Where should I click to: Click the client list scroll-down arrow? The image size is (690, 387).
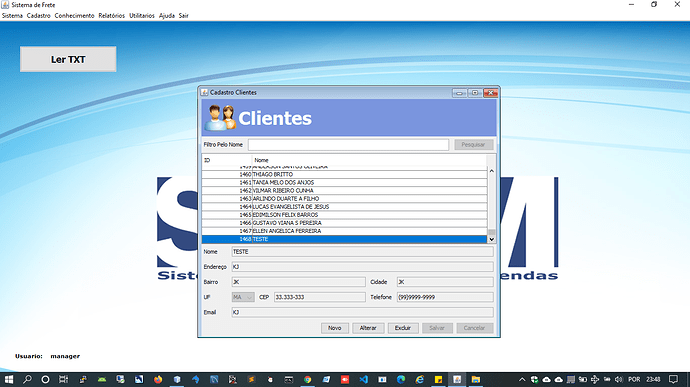coord(492,239)
